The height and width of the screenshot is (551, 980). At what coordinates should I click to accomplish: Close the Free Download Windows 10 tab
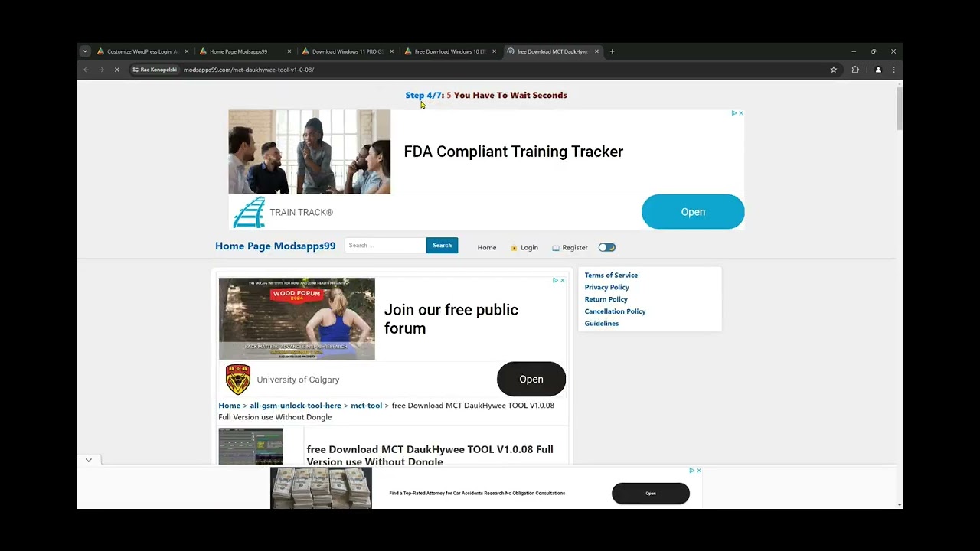click(494, 51)
